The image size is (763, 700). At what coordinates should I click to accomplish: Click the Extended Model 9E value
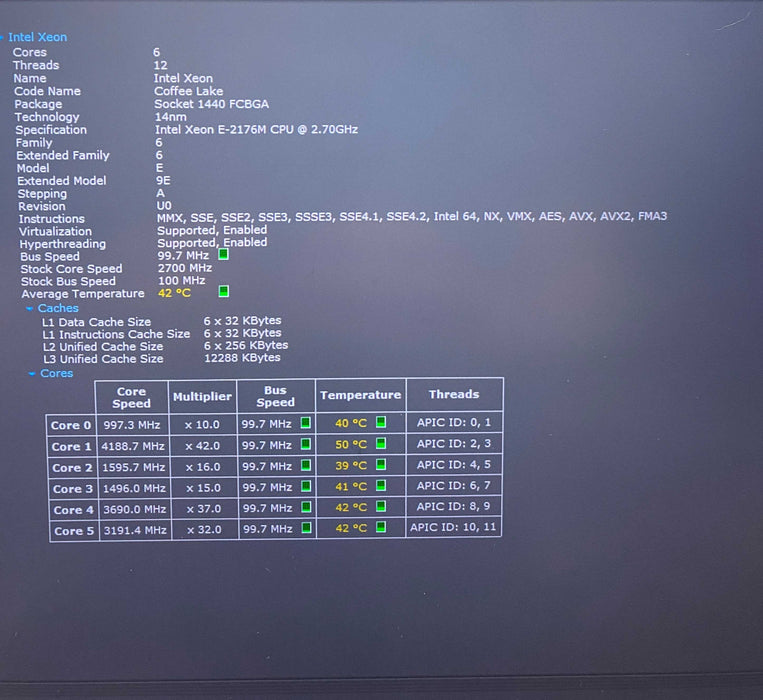click(164, 180)
